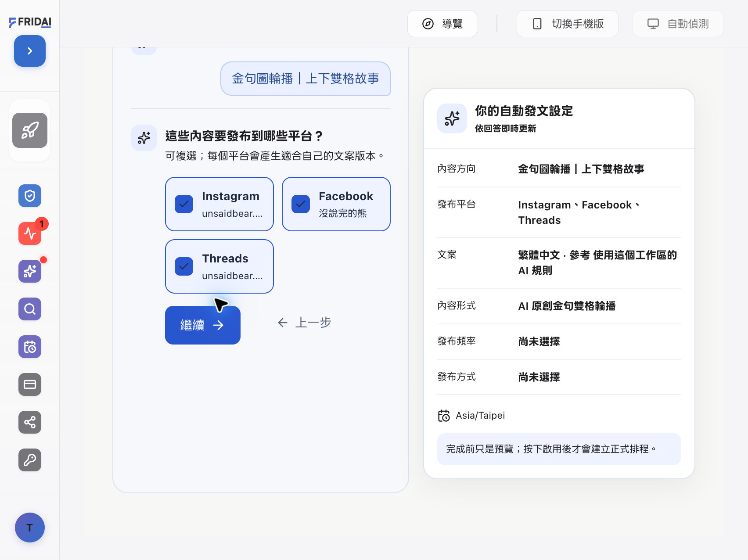Click the notice 完成前只是預覽
The width and height of the screenshot is (748, 560).
click(x=559, y=449)
